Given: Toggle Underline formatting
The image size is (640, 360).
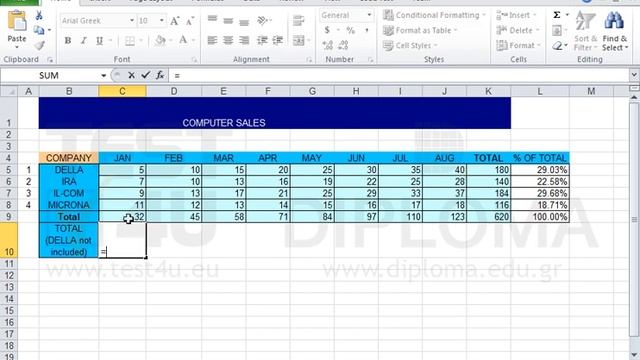Looking at the screenshot, I should click(99, 40).
